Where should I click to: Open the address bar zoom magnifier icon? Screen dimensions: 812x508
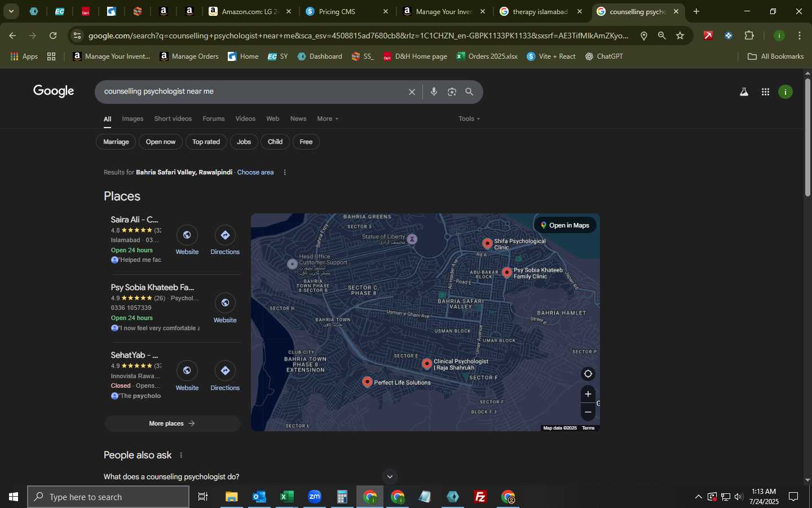pyautogui.click(x=661, y=36)
